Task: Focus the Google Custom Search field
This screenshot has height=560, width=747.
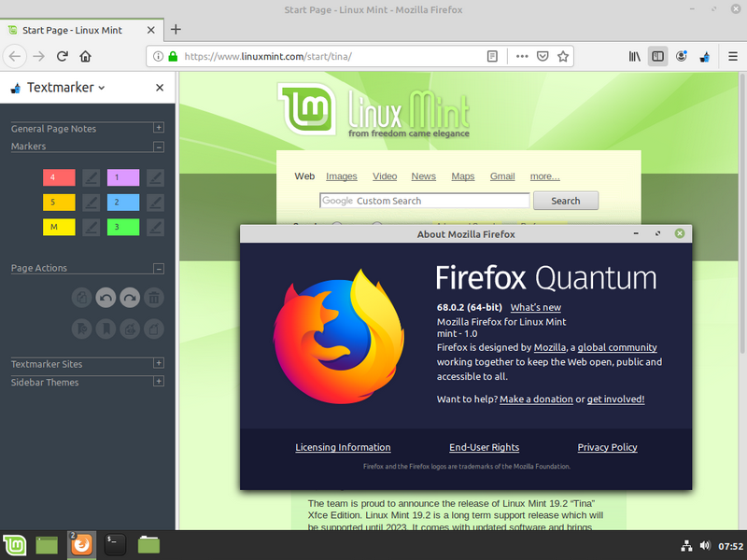Action: (x=425, y=201)
